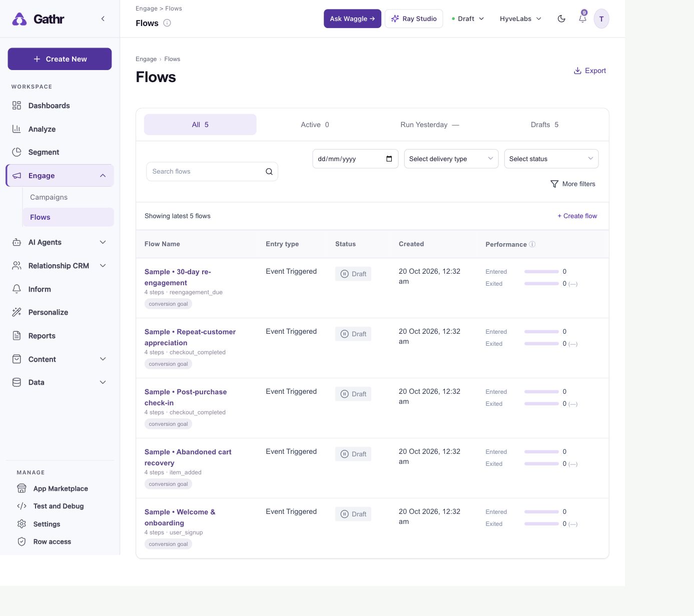Open More filters
The width and height of the screenshot is (694, 616).
coord(573,184)
